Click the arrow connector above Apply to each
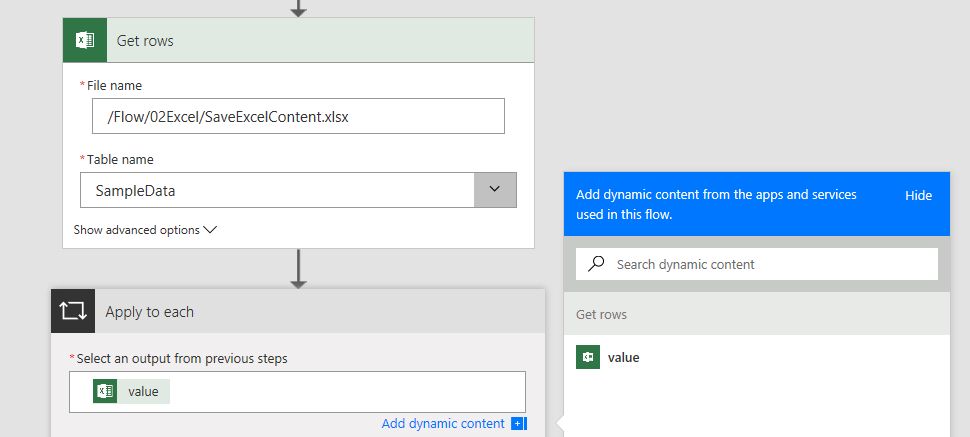This screenshot has width=970, height=437. tap(298, 268)
